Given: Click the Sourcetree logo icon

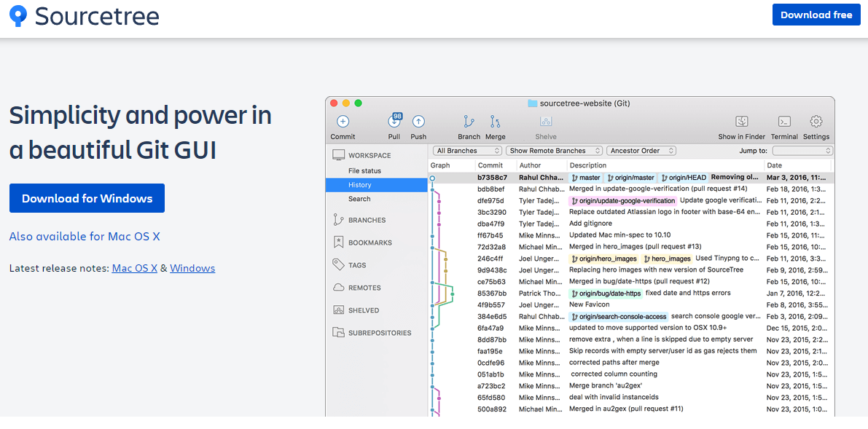Looking at the screenshot, I should tap(18, 16).
